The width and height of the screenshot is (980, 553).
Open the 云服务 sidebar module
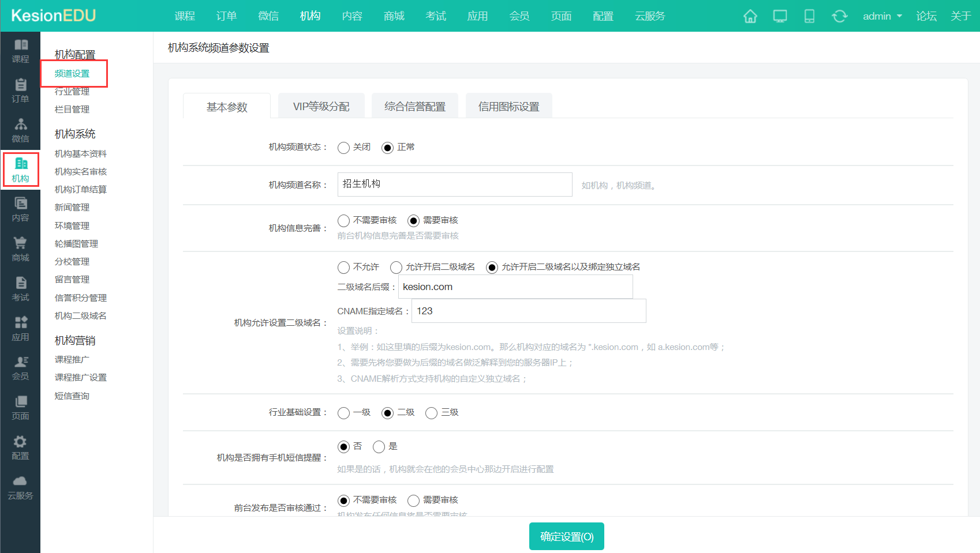click(21, 487)
